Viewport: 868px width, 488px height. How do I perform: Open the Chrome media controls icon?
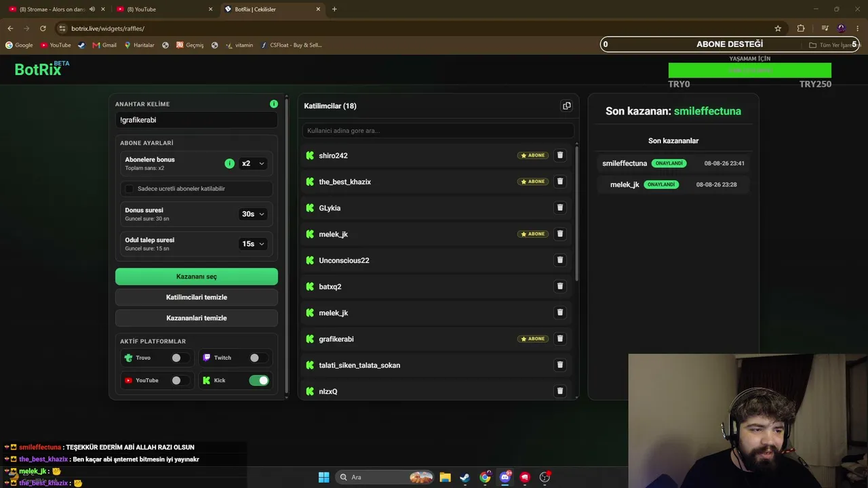click(825, 28)
